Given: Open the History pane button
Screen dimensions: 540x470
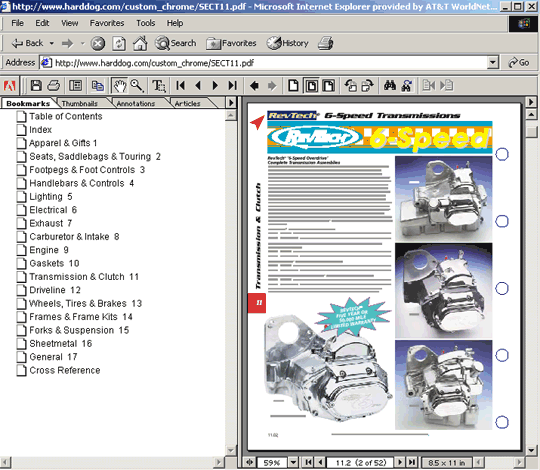Looking at the screenshot, I should [x=288, y=43].
